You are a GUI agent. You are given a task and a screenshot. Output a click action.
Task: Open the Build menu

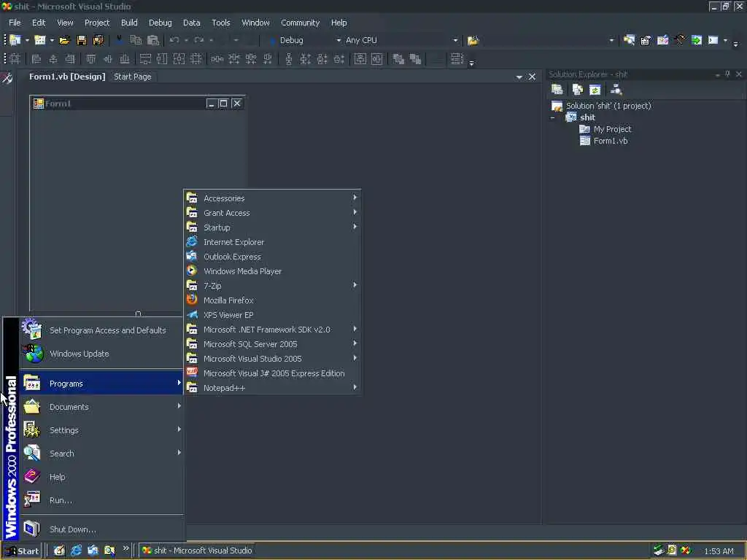[x=129, y=23]
